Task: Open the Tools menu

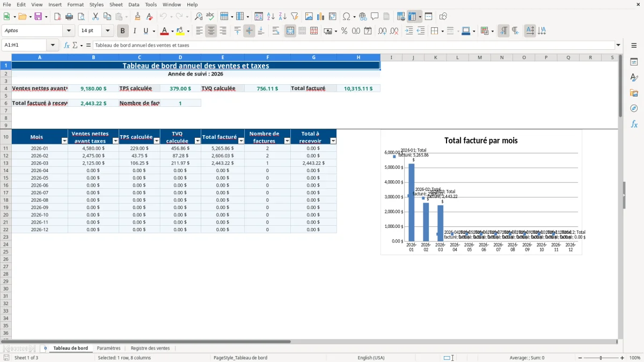Action: (x=151, y=4)
